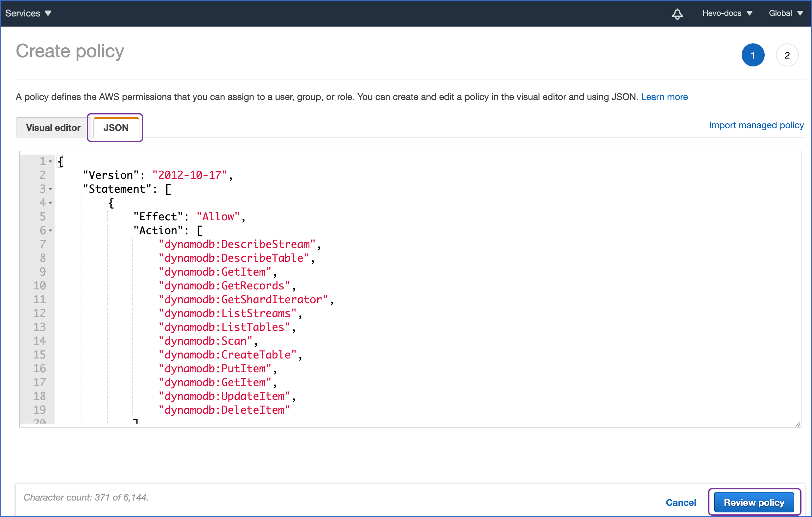Viewport: 812px width, 517px height.
Task: Click the editor resize handle icon
Action: 797,424
